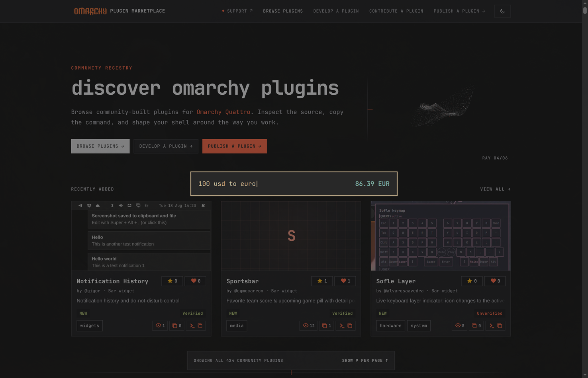Image resolution: width=588 pixels, height=378 pixels.
Task: Click the views eye counter on Notification History
Action: 160,325
